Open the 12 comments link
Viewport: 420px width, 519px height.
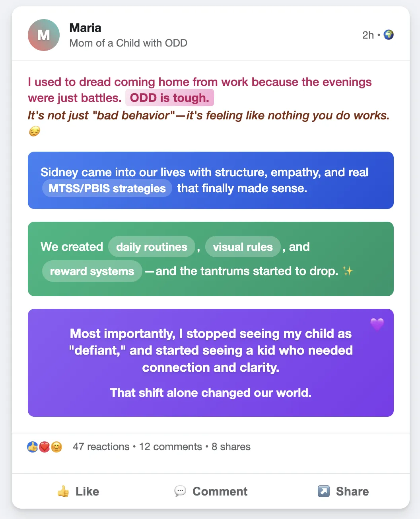point(171,447)
